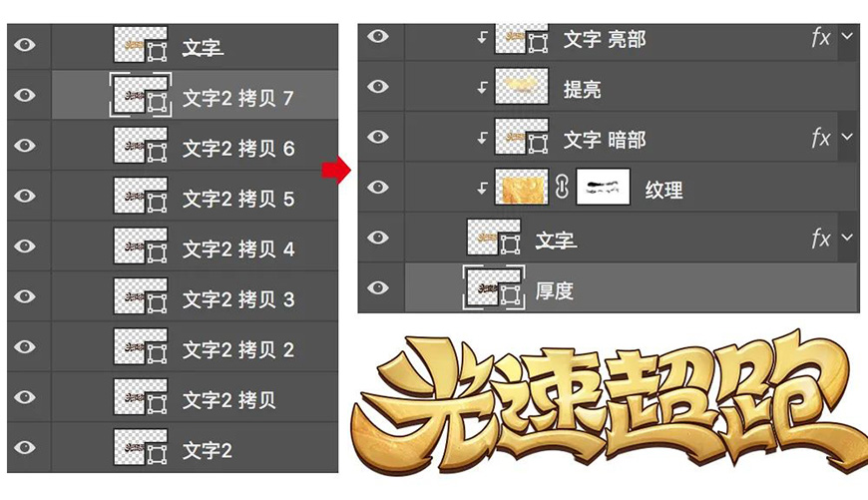Screen dimensions: 868x500
Task: Click thumbnail of 文字2 拷贝 4 layer
Action: 141,246
